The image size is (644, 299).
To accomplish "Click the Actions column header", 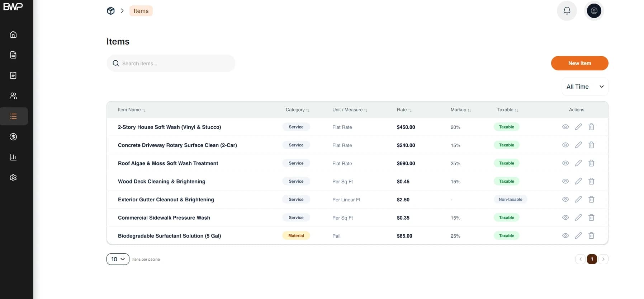I will point(577,110).
